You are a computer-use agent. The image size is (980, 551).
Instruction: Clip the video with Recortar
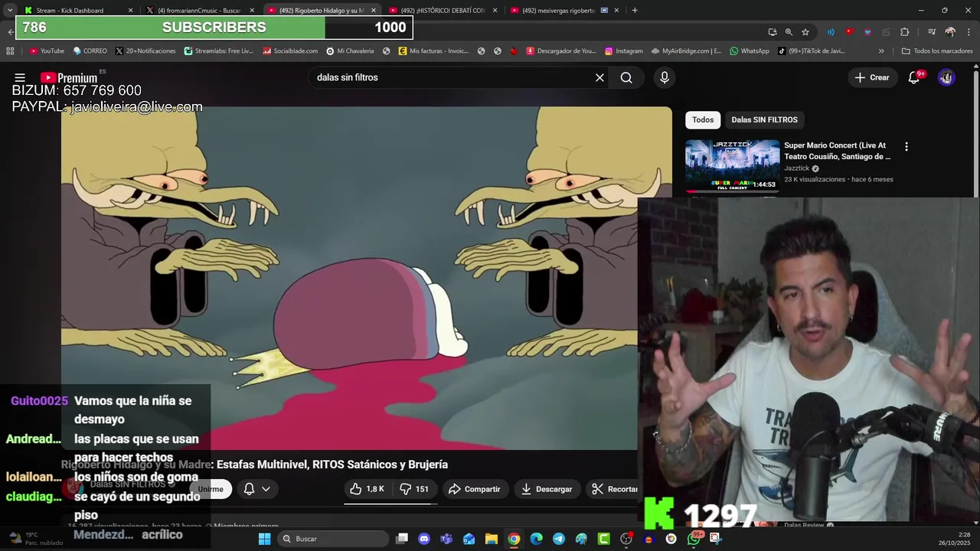tap(612, 489)
